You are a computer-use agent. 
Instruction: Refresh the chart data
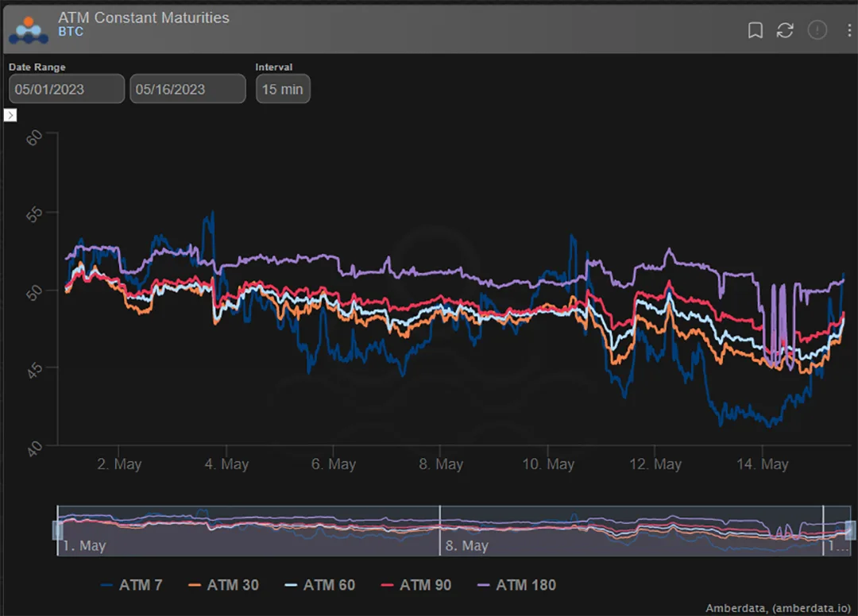(x=785, y=30)
